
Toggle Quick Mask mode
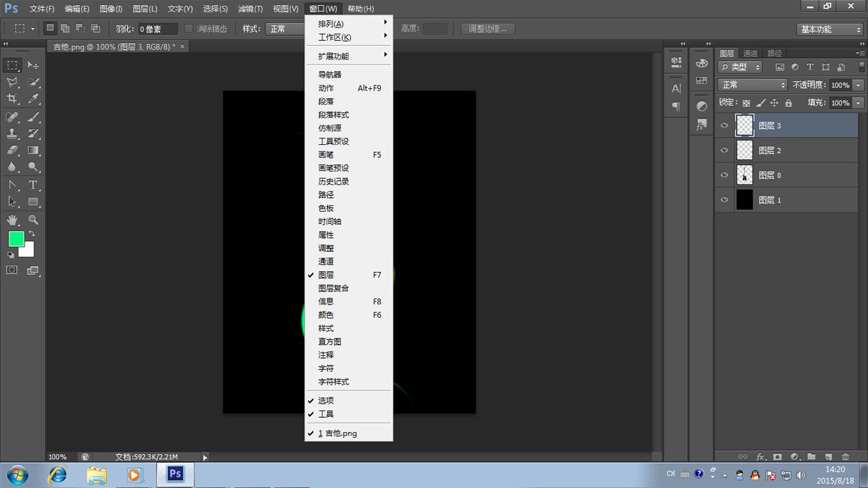pyautogui.click(x=12, y=271)
